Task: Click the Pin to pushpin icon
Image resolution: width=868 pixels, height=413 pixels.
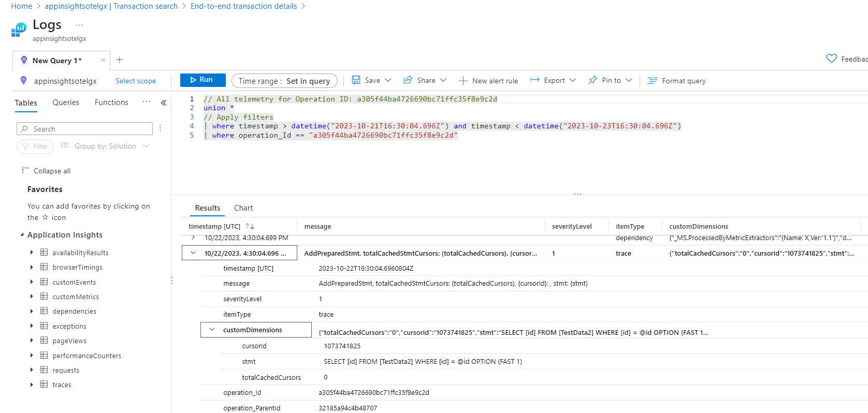Action: pos(593,80)
